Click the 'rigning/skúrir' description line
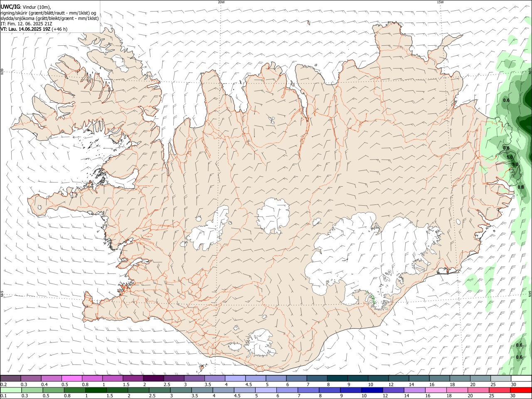This screenshot has width=532, height=399. (x=49, y=13)
